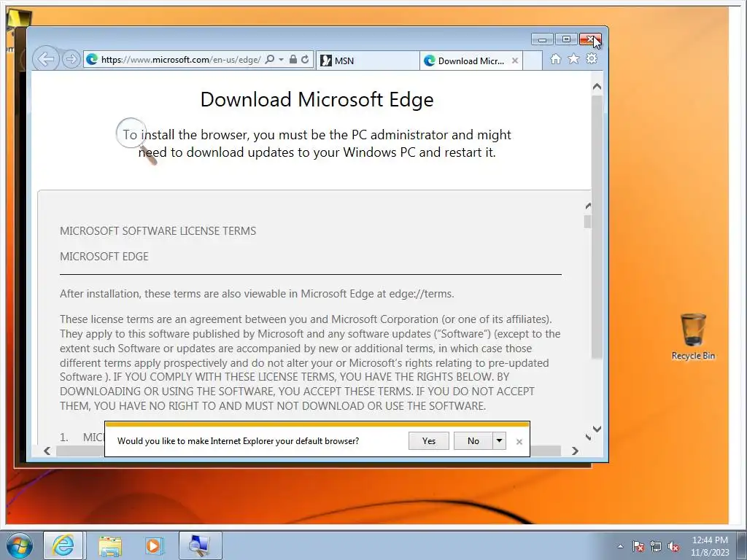Viewport: 747px width, 560px height.
Task: Click the network status tray icon
Action: coord(656,546)
